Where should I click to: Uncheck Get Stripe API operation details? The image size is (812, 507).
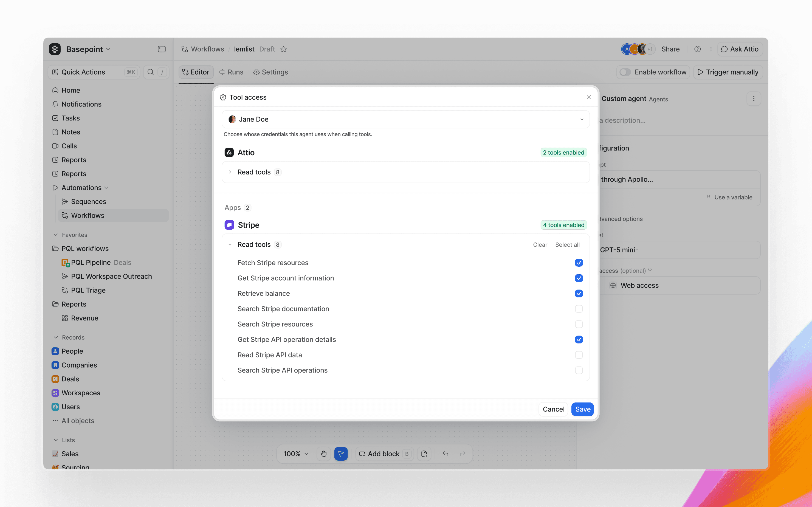[579, 339]
